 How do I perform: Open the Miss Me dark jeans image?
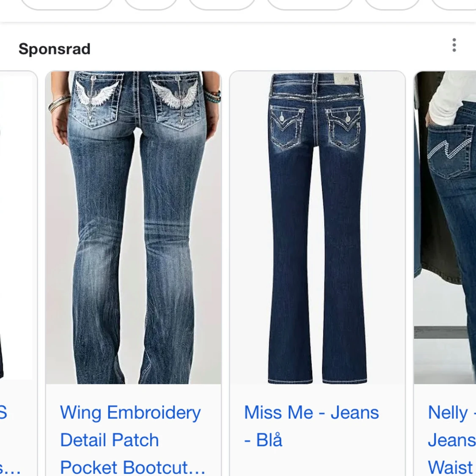(x=317, y=228)
